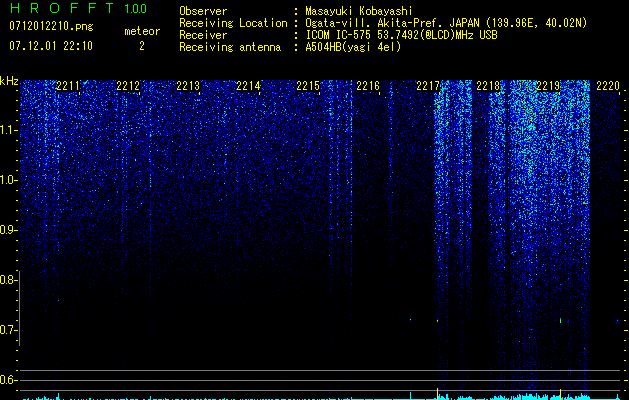
Task: Click the 2219 time marker
Action: [548, 86]
